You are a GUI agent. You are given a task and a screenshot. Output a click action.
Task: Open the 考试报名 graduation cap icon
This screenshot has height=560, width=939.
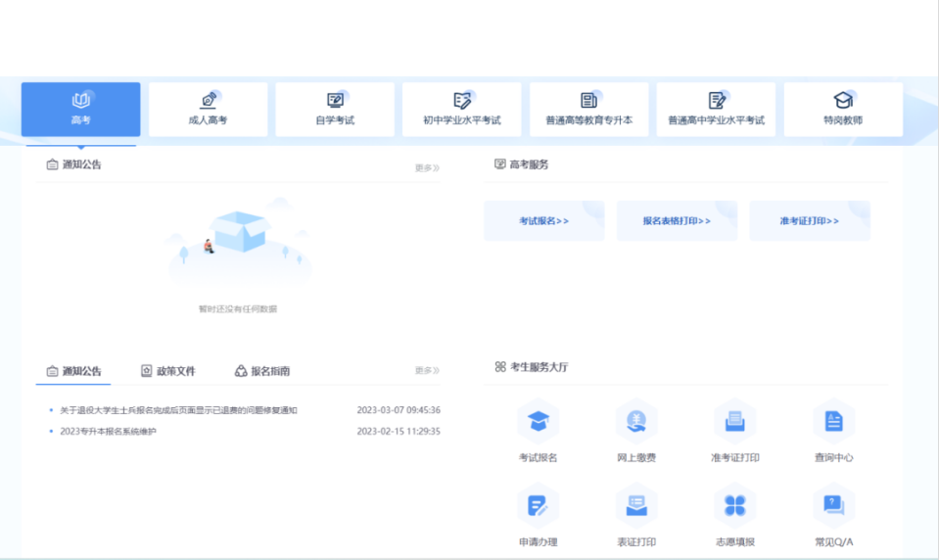tap(538, 422)
